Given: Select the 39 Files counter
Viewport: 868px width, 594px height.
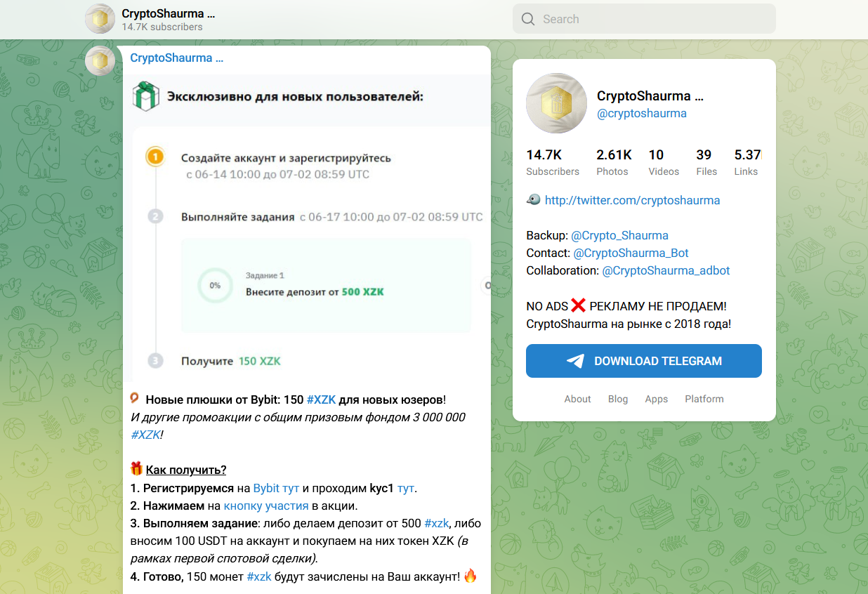Looking at the screenshot, I should [706, 162].
